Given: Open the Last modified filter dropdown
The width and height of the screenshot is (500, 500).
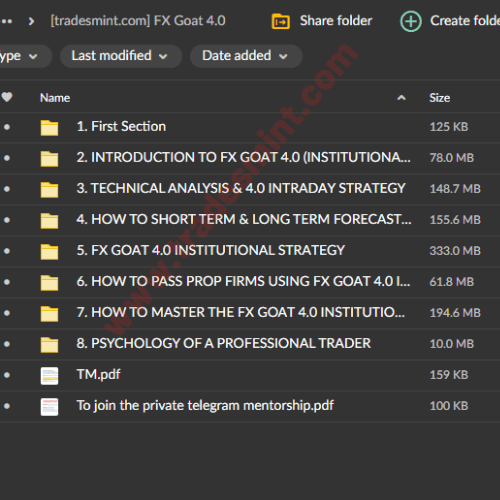Looking at the screenshot, I should click(121, 56).
